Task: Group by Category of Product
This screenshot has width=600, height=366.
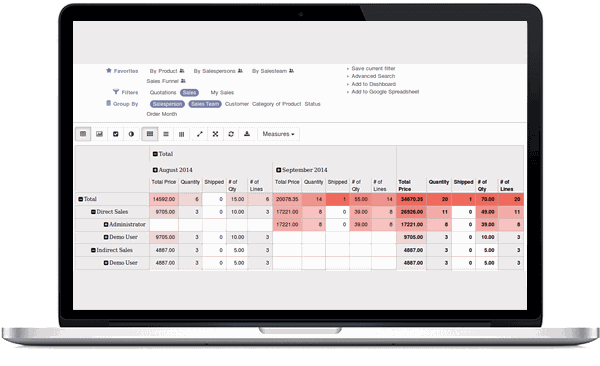Action: click(277, 104)
